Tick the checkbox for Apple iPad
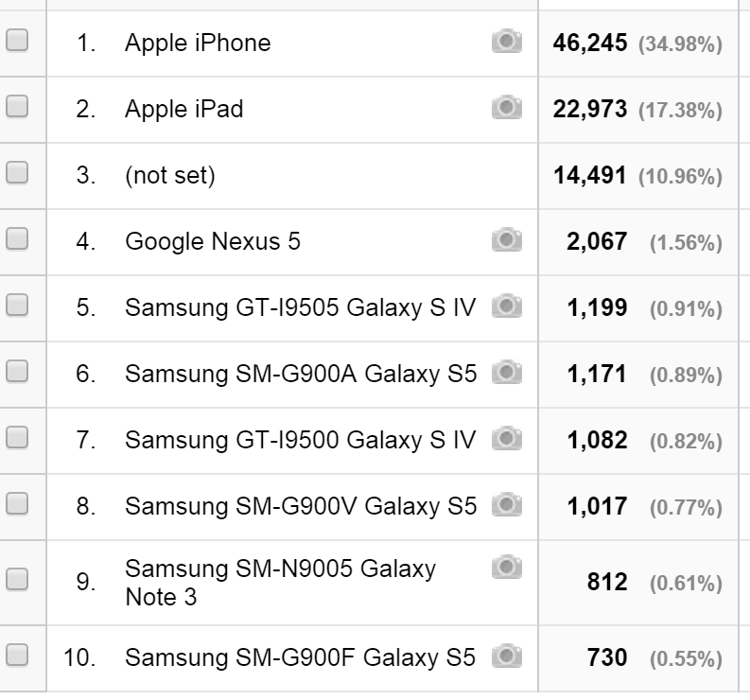The width and height of the screenshot is (750, 700). (17, 106)
